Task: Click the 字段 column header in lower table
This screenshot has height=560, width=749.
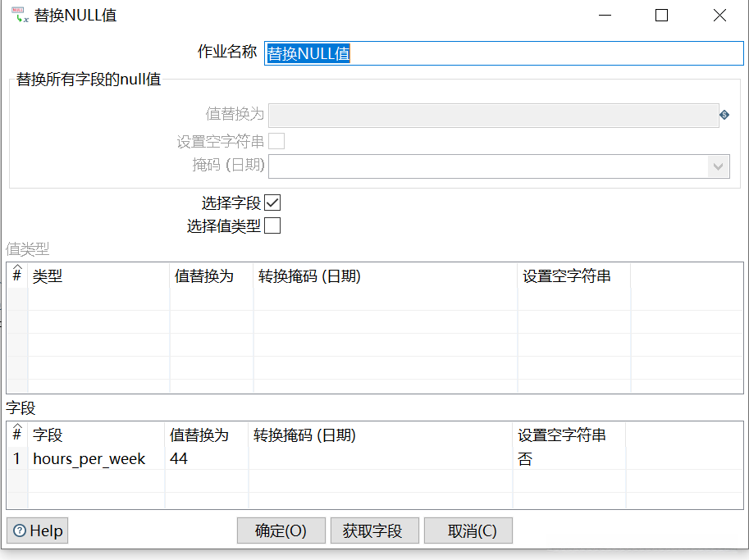Action: (x=96, y=435)
